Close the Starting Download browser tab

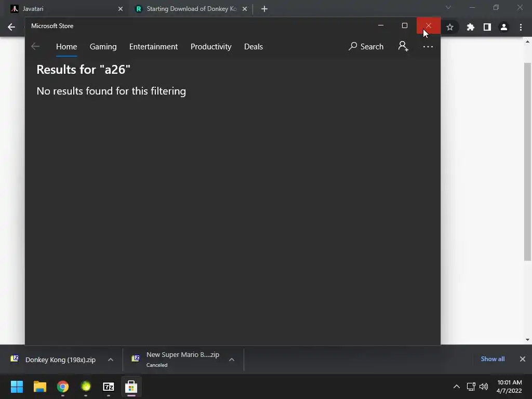245,9
